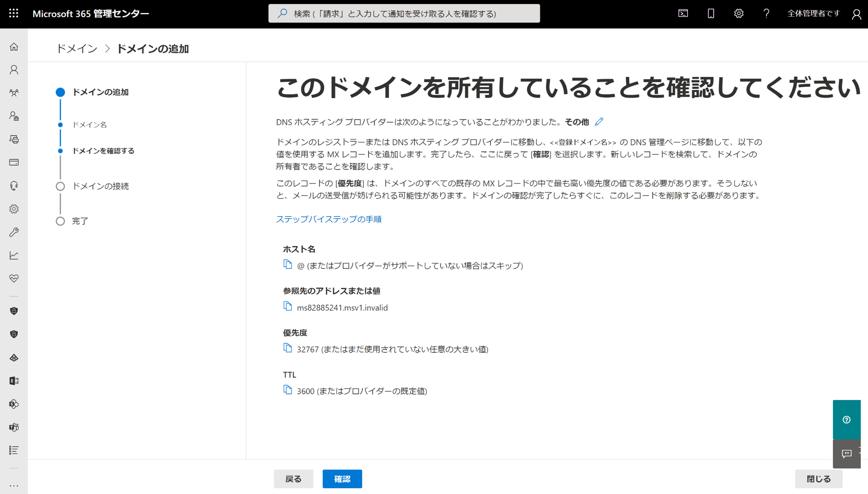Open the account profile icon

(x=856, y=14)
